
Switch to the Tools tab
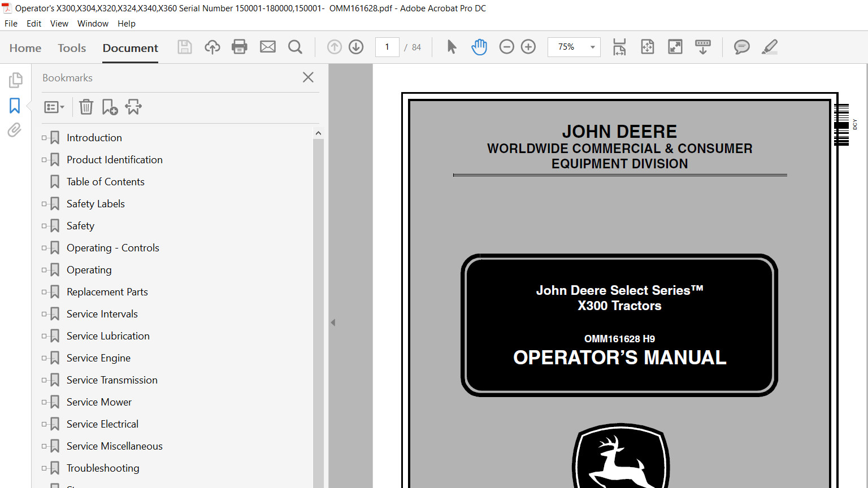click(x=72, y=48)
